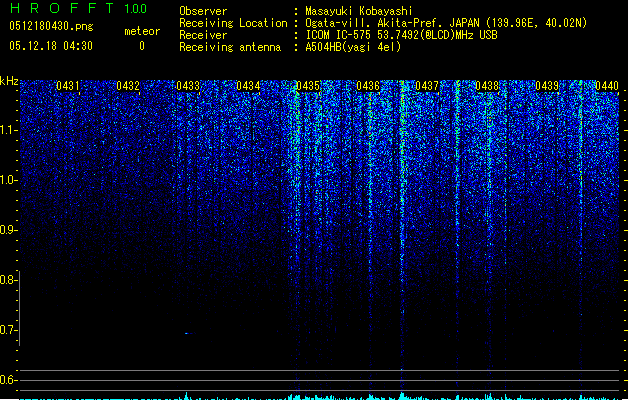Click the kHz axis unit label

click(x=9, y=81)
